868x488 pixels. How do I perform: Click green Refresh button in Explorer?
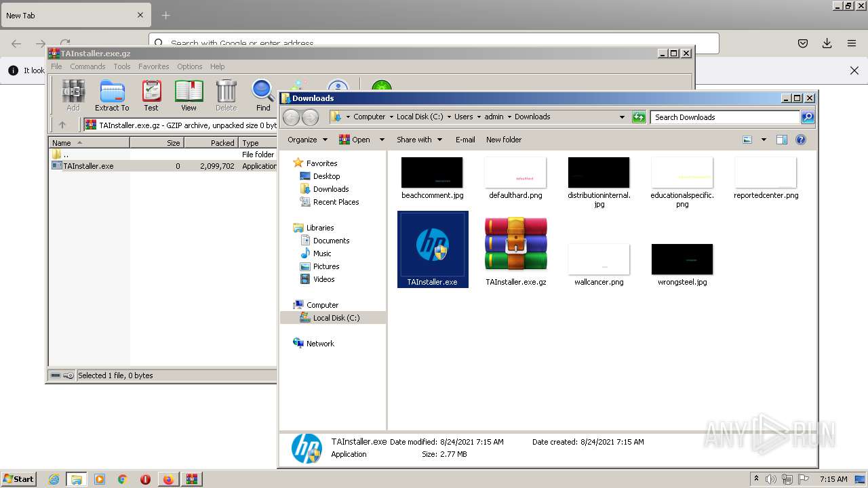639,117
